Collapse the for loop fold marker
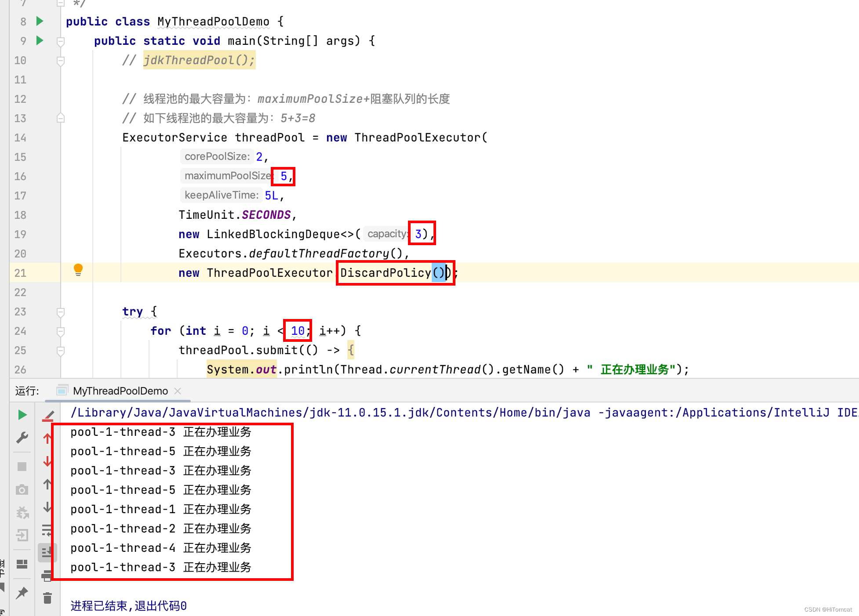 pos(61,331)
